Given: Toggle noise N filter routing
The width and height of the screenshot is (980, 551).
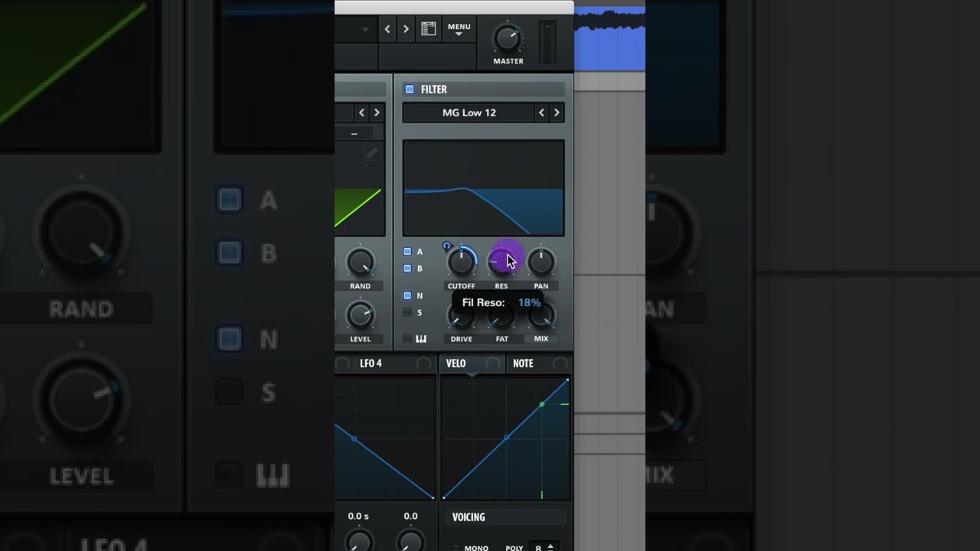Looking at the screenshot, I should pyautogui.click(x=407, y=295).
